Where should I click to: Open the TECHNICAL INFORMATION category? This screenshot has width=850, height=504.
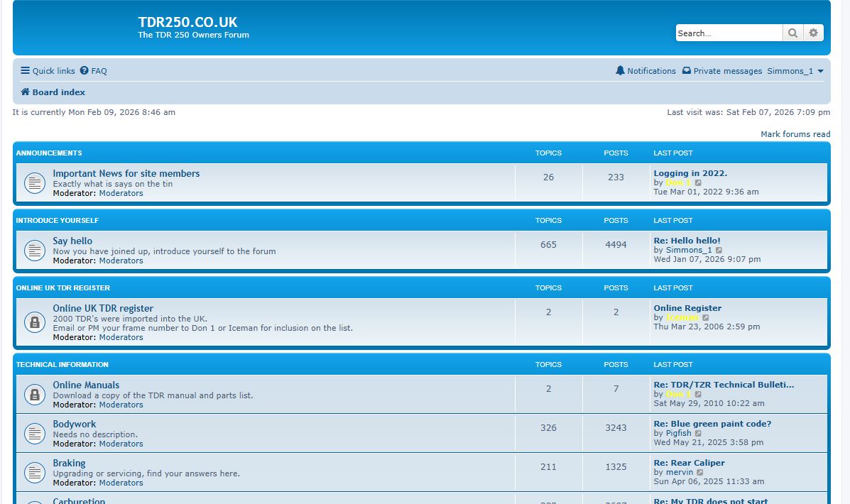pyautogui.click(x=62, y=364)
